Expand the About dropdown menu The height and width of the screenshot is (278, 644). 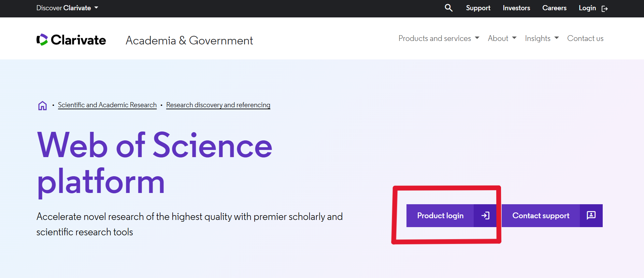pyautogui.click(x=502, y=38)
